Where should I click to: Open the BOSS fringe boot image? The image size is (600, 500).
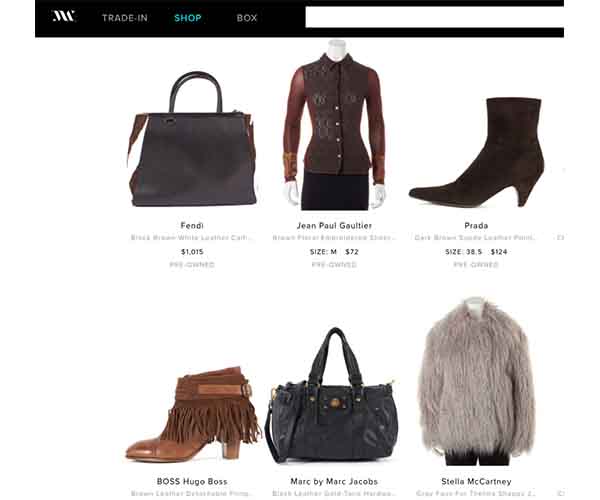(192, 414)
